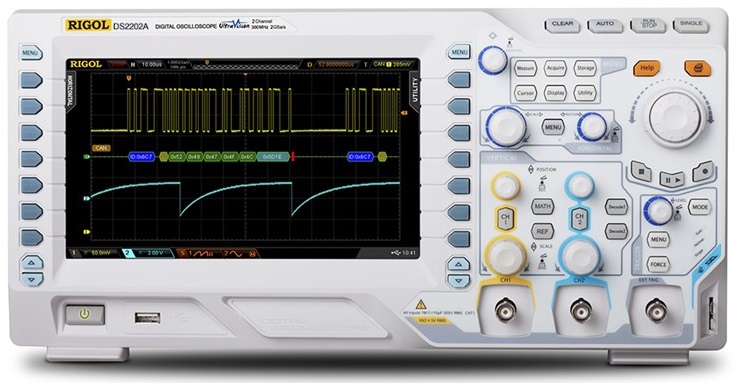Click the play/pause waveform button
736x383 pixels.
[x=672, y=179]
